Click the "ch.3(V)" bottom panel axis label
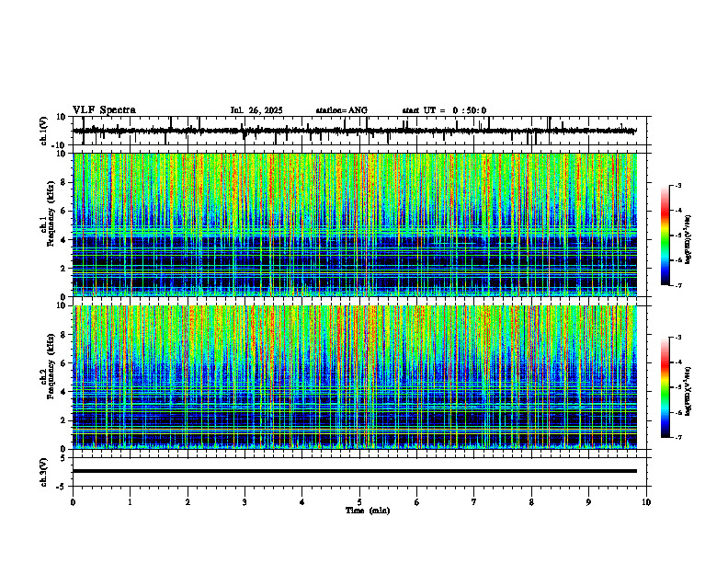Viewport: 728px width, 563px height. pyautogui.click(x=44, y=473)
